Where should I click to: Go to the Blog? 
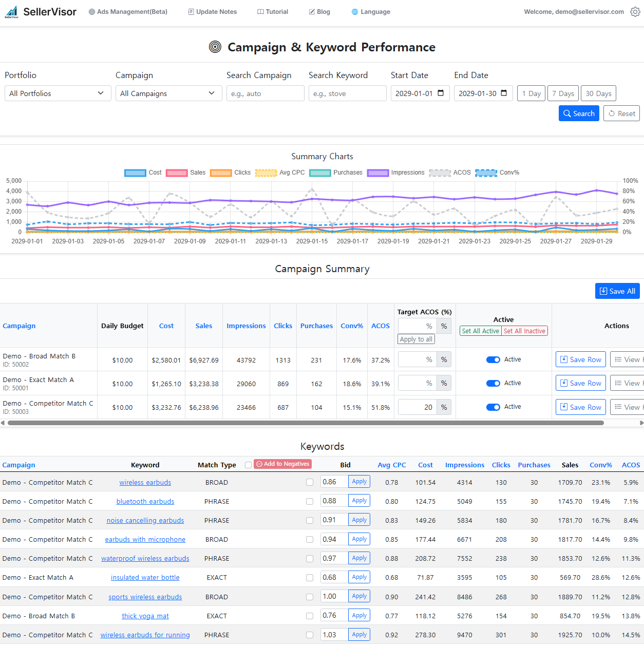pos(319,12)
